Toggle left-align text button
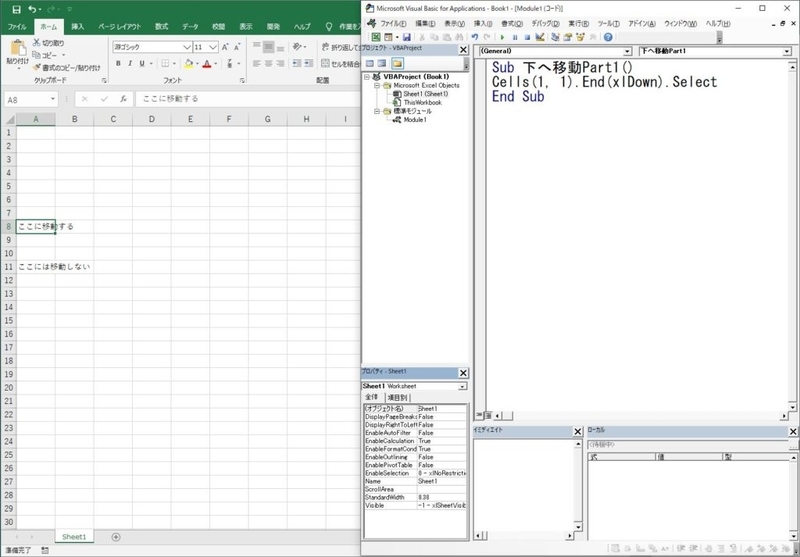The image size is (800, 557). tap(257, 63)
